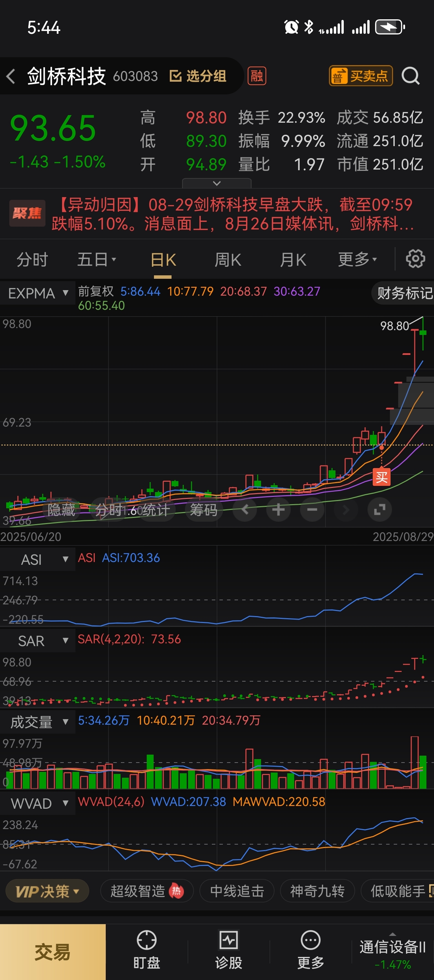Tap the MAWVAD:220.58 reading
The height and width of the screenshot is (980, 434).
(279, 802)
